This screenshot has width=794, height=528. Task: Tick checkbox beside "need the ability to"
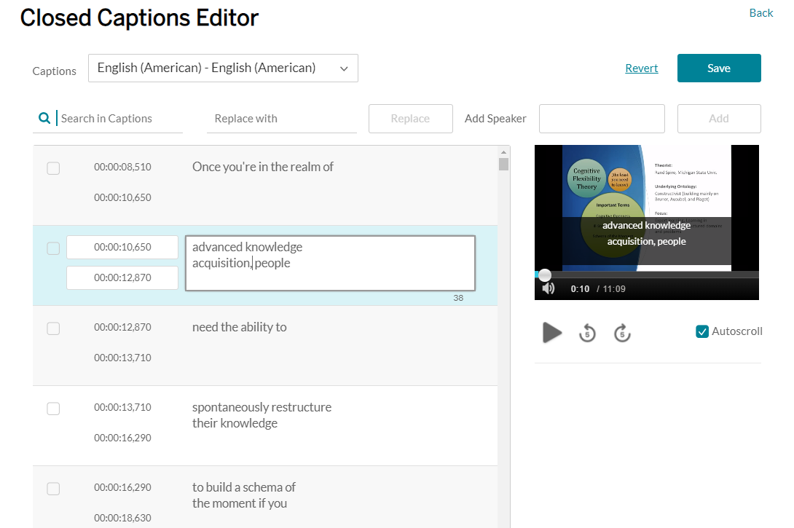point(53,329)
